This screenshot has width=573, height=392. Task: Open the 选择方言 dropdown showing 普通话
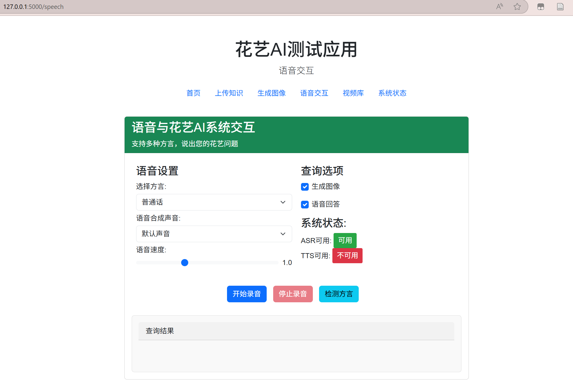(214, 202)
